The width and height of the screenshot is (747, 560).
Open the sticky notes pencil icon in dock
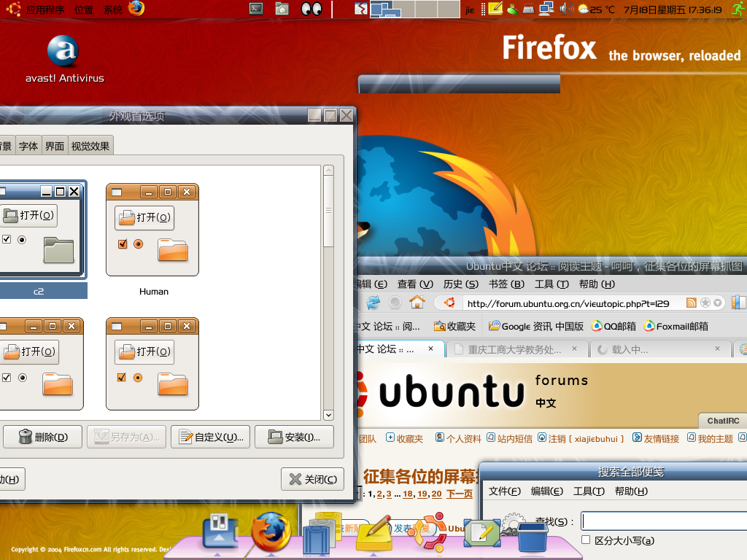pos(374,533)
